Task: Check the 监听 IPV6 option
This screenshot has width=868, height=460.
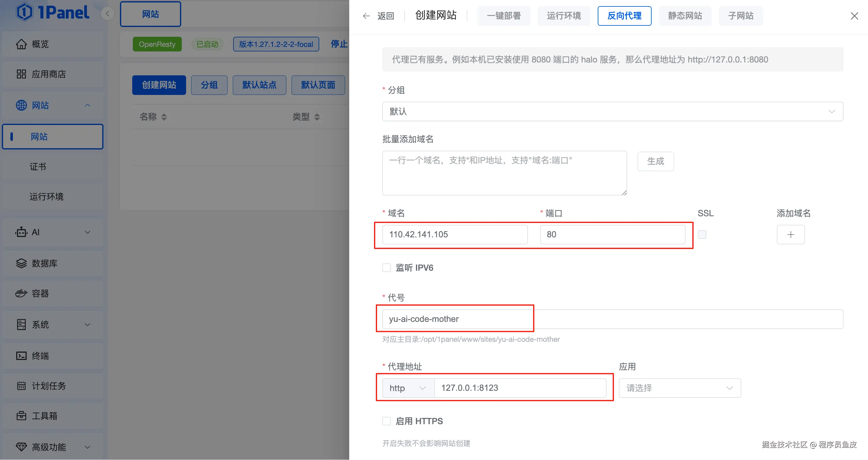Action: pos(387,268)
